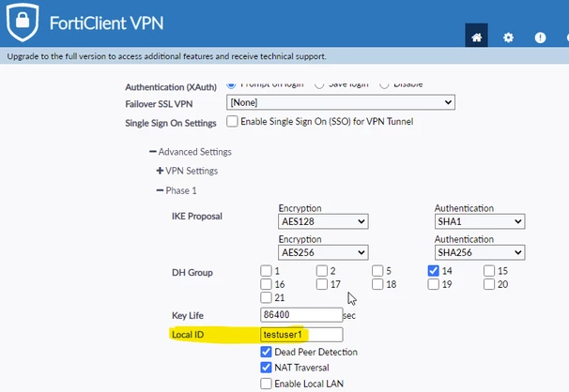Enable Single Sign On for VPN Tunnel

click(x=232, y=121)
